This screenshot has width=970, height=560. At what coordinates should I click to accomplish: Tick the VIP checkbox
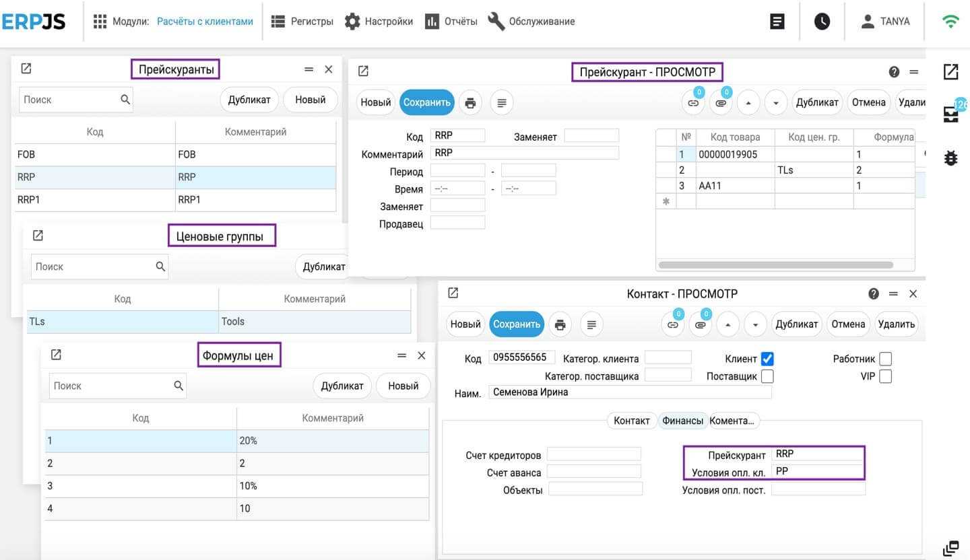click(x=885, y=376)
